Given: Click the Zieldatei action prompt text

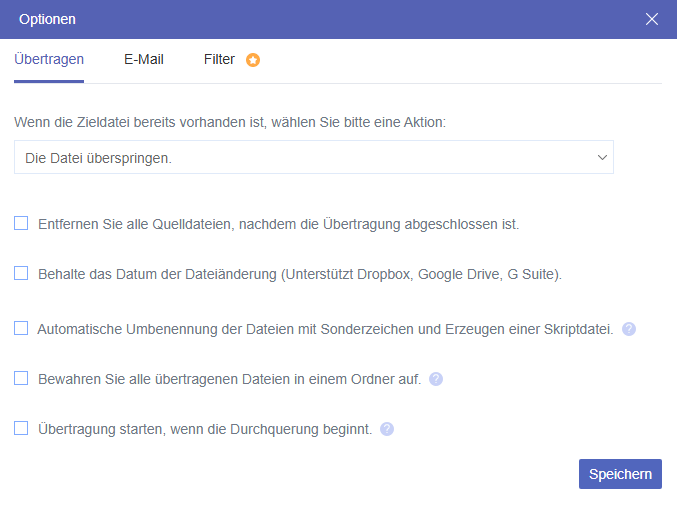Looking at the screenshot, I should coord(230,122).
